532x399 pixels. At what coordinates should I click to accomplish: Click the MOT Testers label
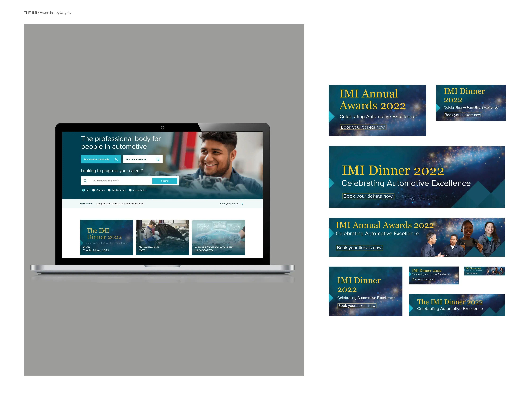pos(86,204)
